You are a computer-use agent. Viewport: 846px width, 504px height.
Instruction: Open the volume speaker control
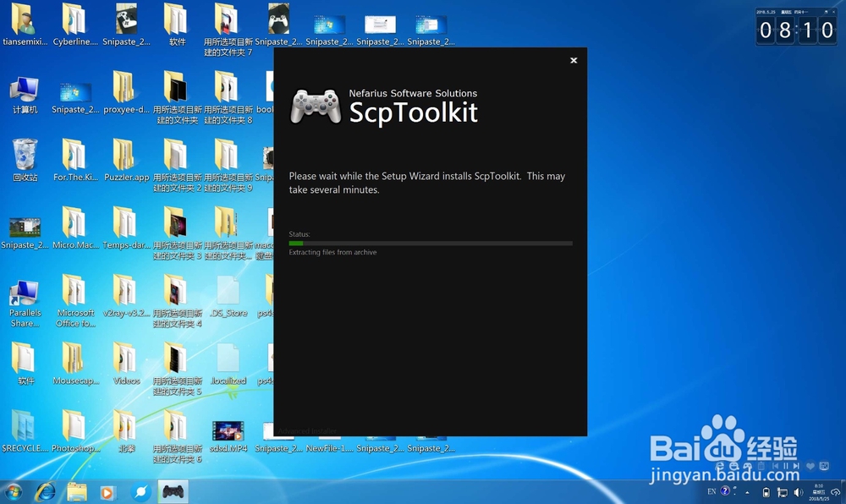799,492
